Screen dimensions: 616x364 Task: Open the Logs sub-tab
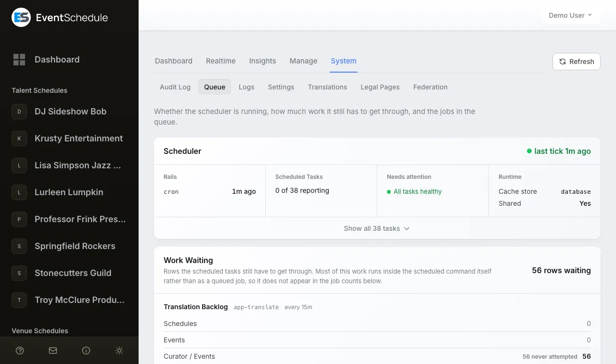tap(246, 87)
